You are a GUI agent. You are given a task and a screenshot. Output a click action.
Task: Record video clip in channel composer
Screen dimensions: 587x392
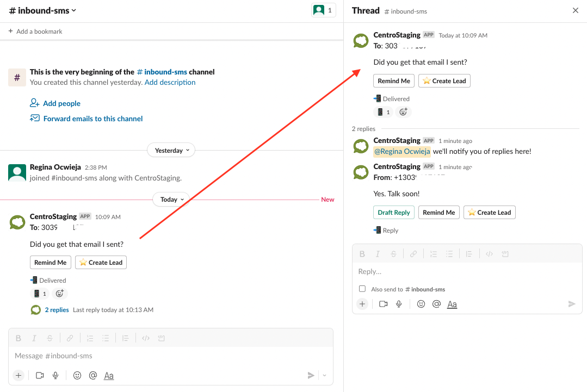(40, 375)
